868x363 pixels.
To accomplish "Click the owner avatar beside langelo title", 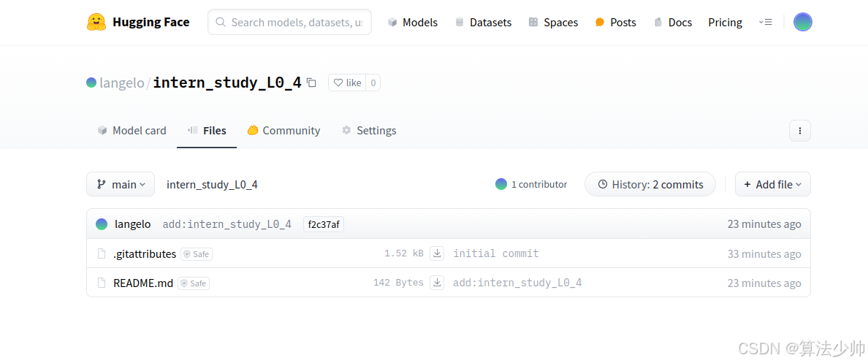I will (91, 83).
